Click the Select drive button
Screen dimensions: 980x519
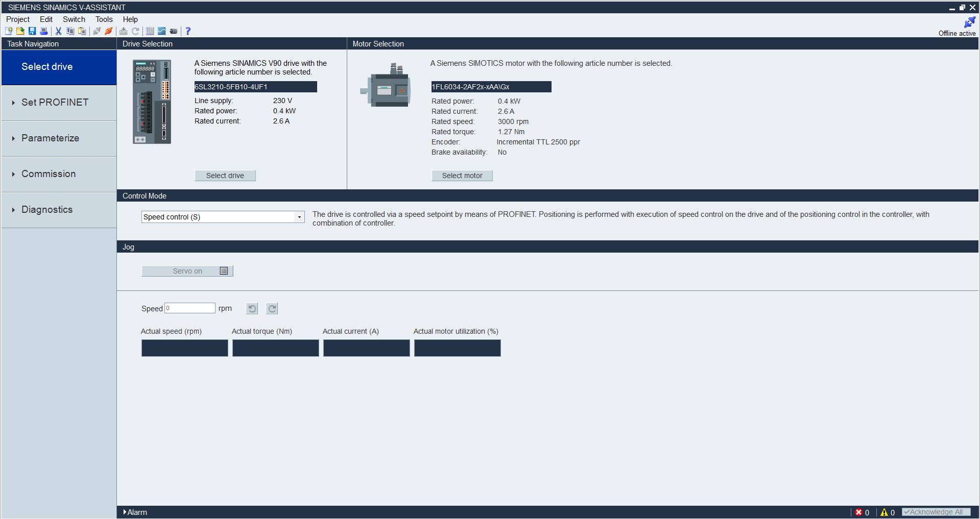[225, 176]
